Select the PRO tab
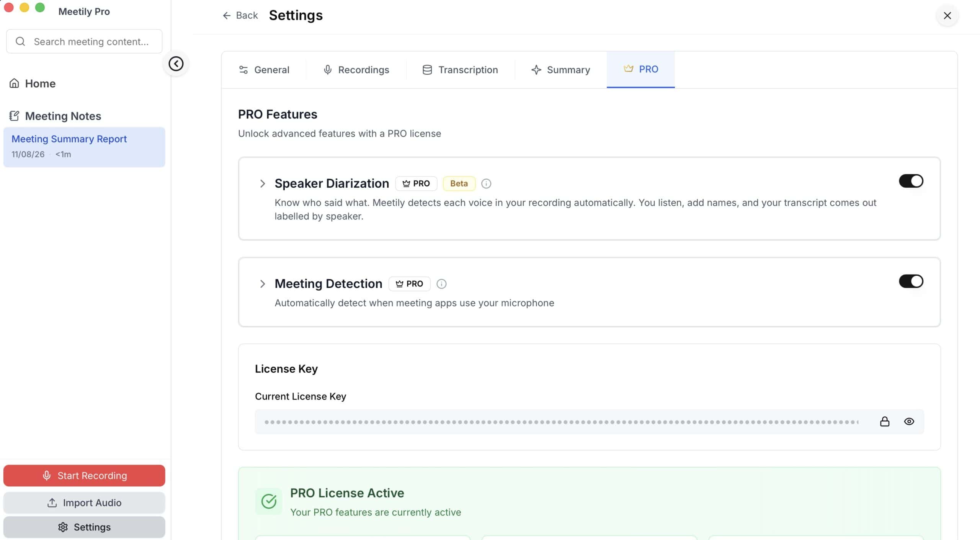Viewport: 980px width, 540px height. 641,69
